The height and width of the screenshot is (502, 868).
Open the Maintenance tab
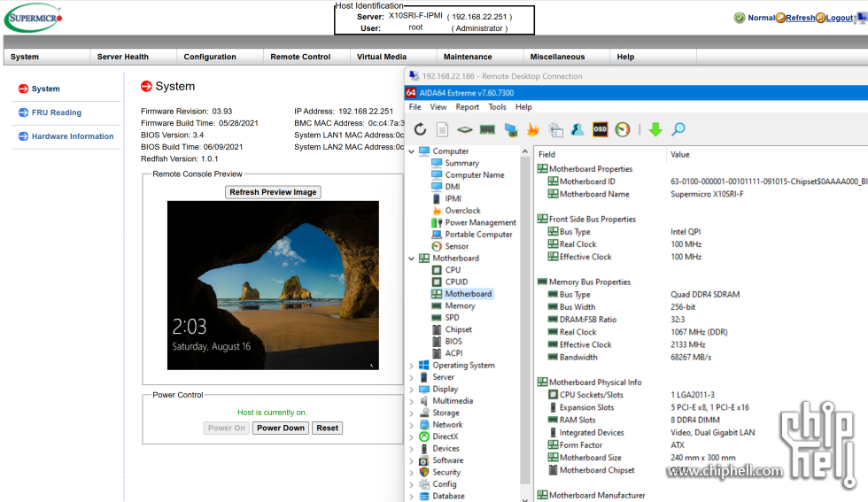(x=468, y=57)
